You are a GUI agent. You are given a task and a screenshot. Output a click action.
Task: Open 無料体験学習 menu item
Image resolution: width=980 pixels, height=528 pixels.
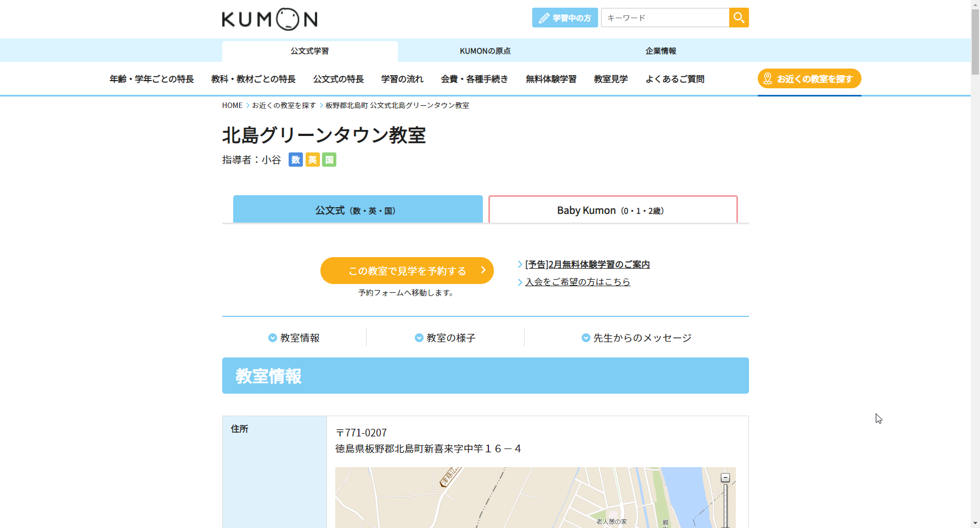(551, 79)
